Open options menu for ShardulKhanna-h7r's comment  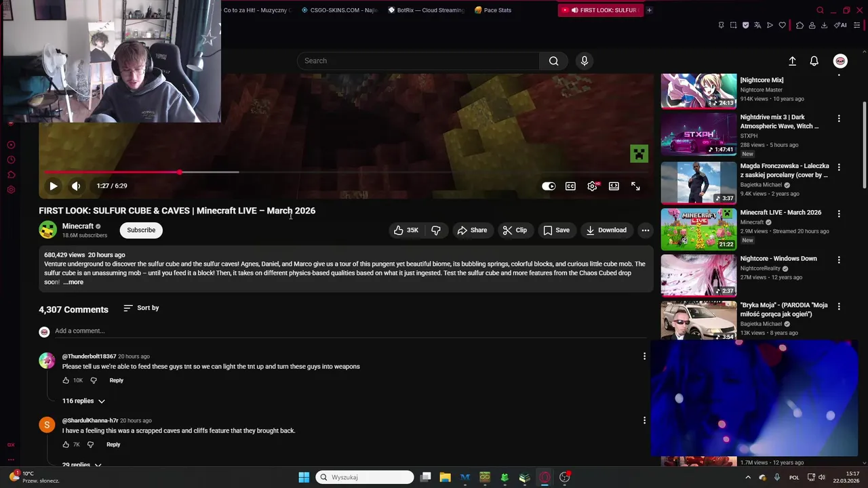click(x=644, y=420)
